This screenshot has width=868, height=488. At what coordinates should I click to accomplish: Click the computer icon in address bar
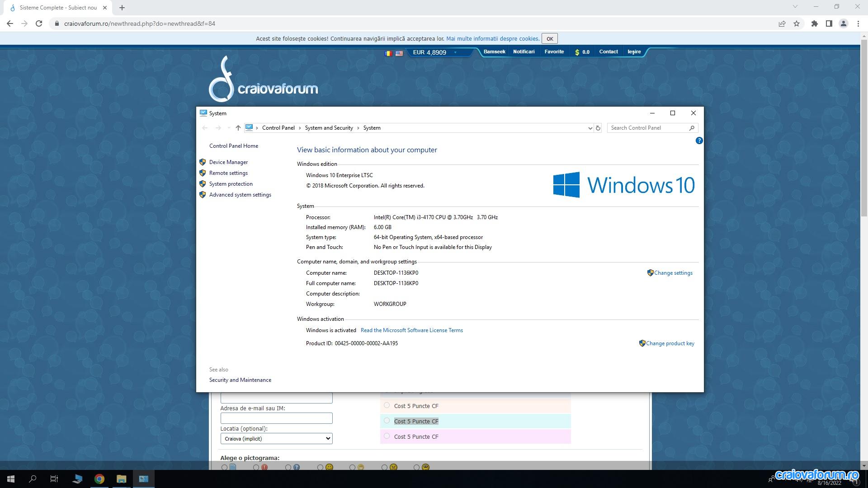(249, 128)
